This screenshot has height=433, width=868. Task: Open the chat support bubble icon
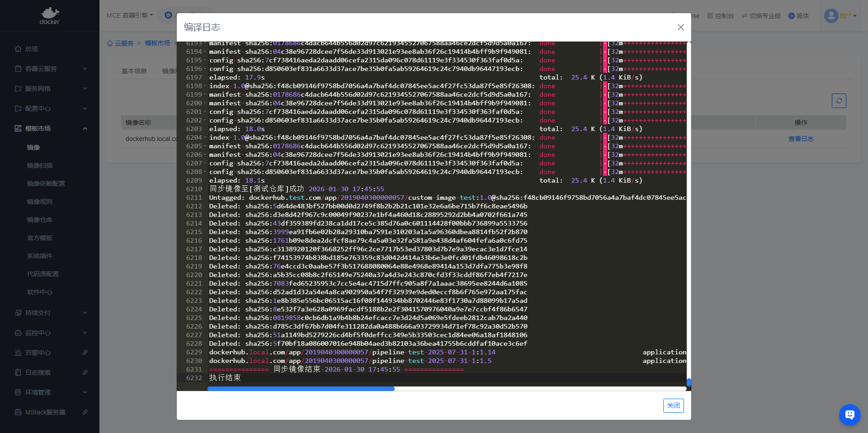coord(849,414)
